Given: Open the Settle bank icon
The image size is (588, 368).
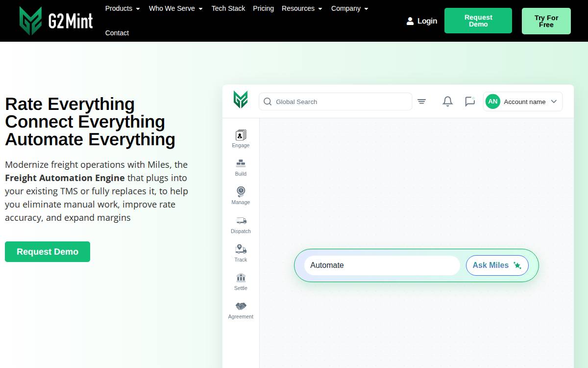Looking at the screenshot, I should (x=241, y=278).
